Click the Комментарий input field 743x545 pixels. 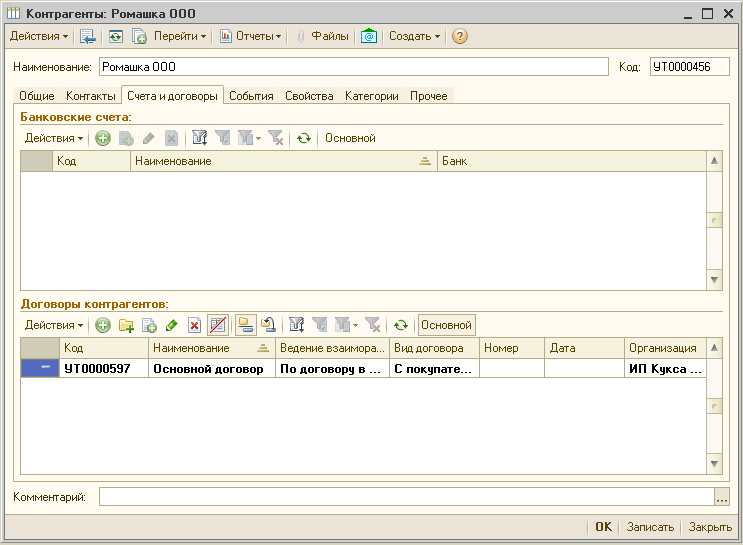407,497
